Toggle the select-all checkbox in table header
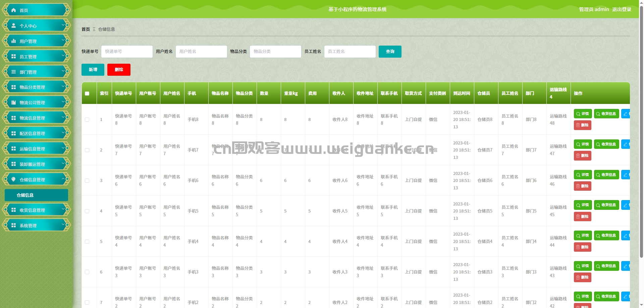This screenshot has height=308, width=644. [87, 94]
